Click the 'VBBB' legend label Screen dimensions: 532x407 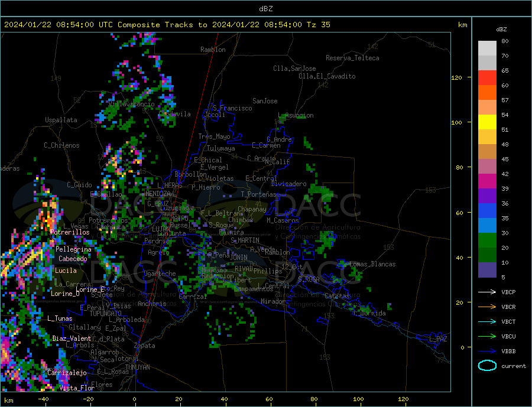click(508, 351)
